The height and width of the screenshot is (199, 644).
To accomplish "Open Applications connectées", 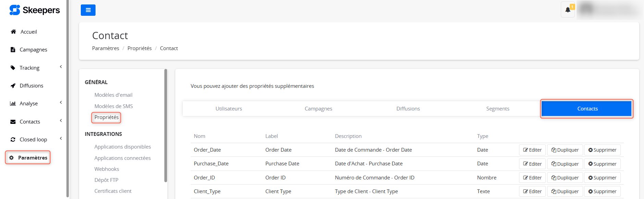I will 123,158.
